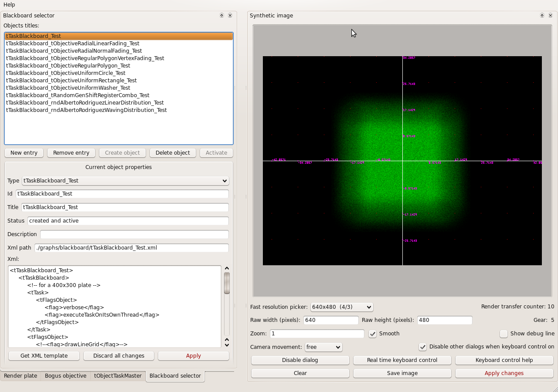Viewport: 558px width, 392px height.
Task: Enable Show debug line
Action: pyautogui.click(x=504, y=334)
